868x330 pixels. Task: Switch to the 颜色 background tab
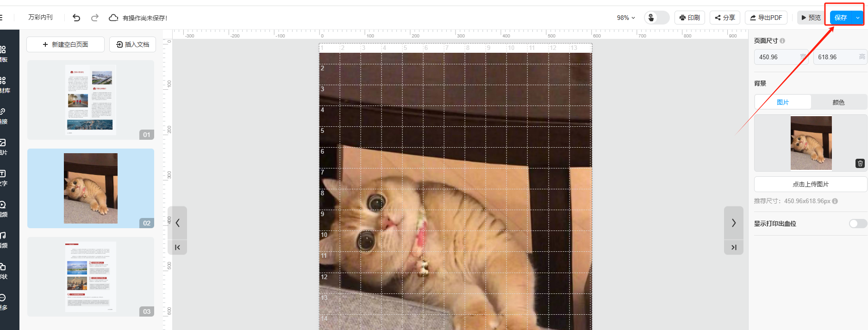click(838, 102)
